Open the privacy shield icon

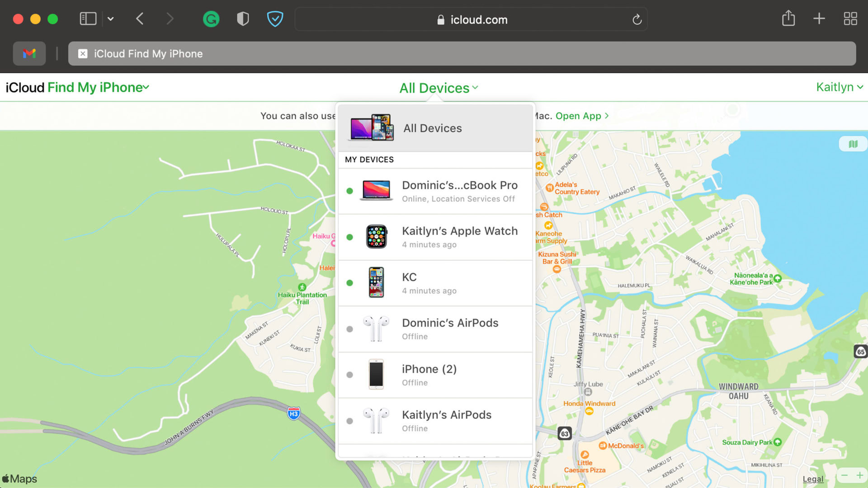tap(243, 19)
